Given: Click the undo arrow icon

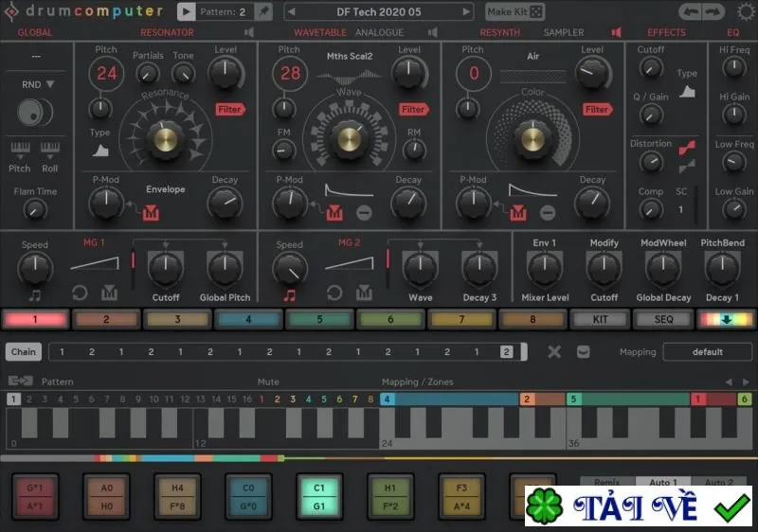Looking at the screenshot, I should 691,11.
